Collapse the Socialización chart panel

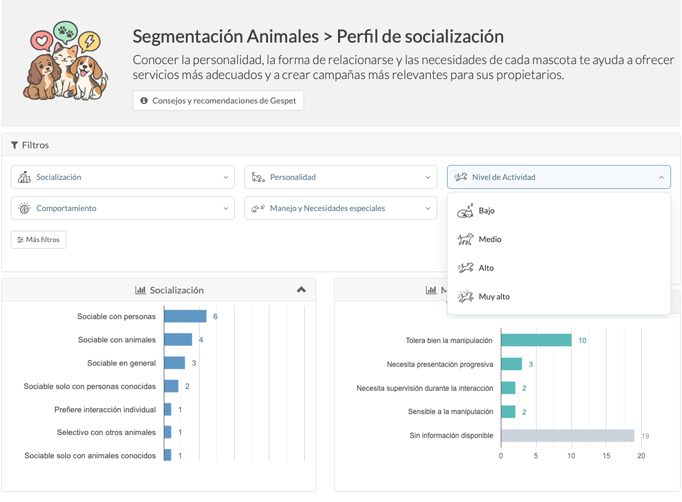click(x=301, y=290)
